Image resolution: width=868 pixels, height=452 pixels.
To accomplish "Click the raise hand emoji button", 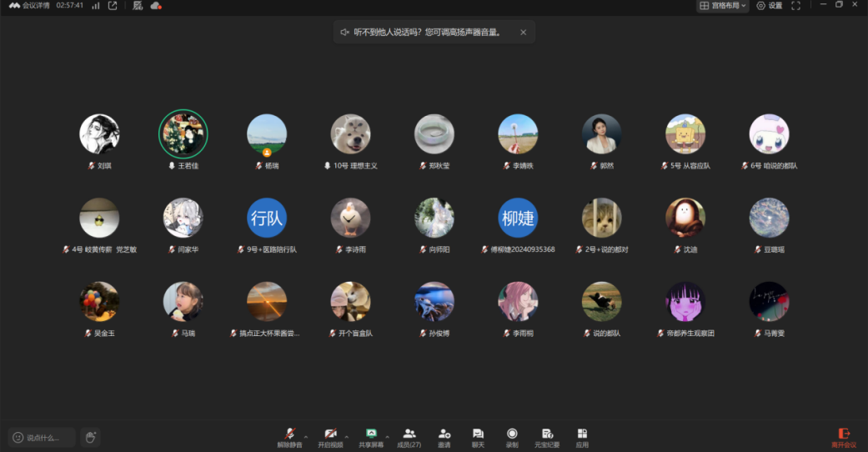I will tap(91, 437).
